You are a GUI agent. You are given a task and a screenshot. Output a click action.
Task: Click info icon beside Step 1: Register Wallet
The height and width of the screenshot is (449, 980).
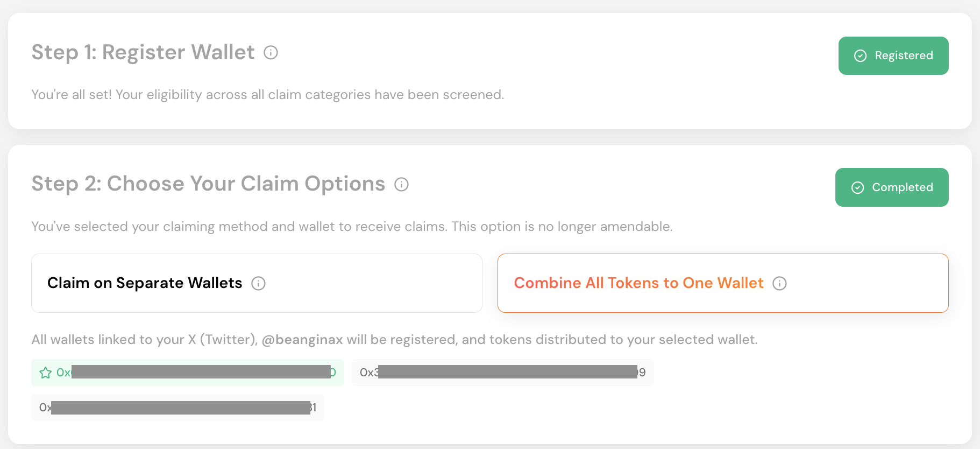point(271,53)
